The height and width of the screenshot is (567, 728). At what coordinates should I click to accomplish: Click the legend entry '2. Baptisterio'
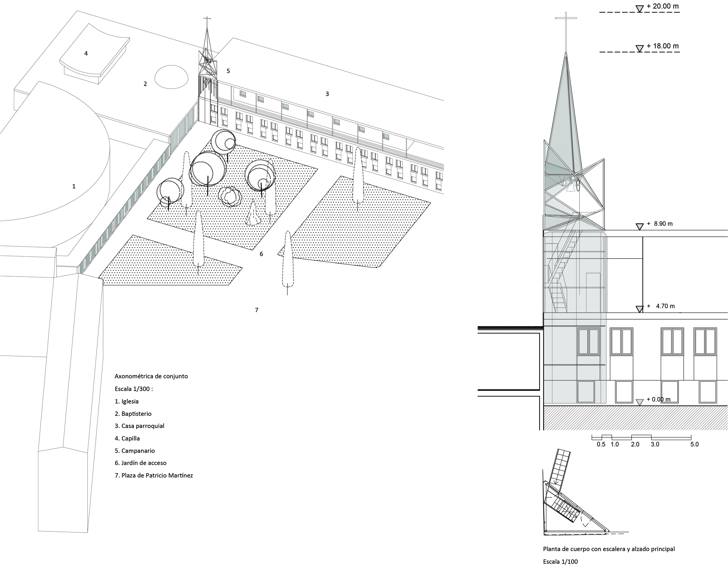133,414
